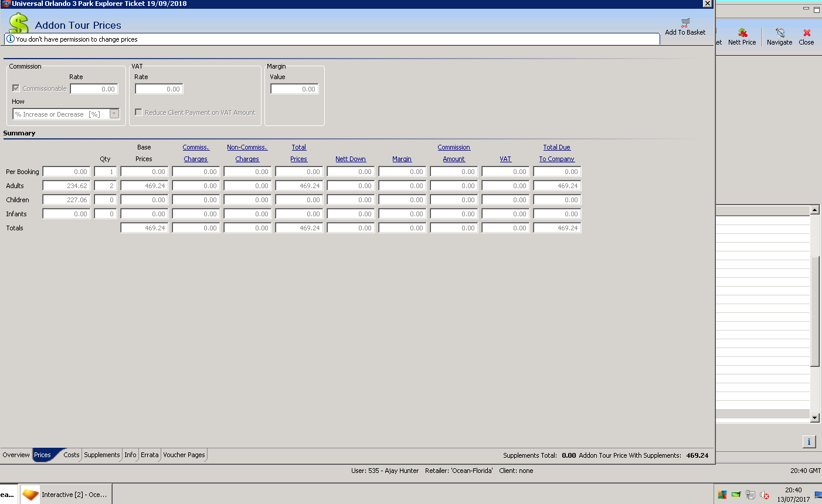Switch to the Interactive [2] taskbar window

coord(66,495)
